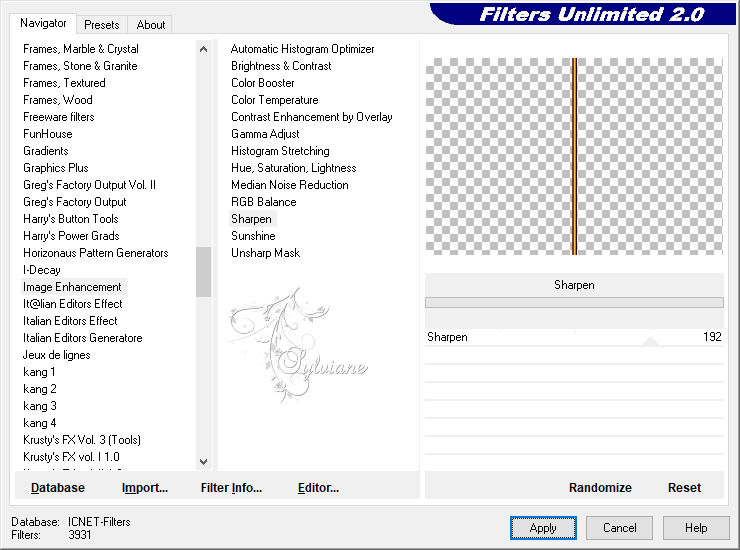740x550 pixels.
Task: Randomize the filter settings
Action: coord(600,487)
